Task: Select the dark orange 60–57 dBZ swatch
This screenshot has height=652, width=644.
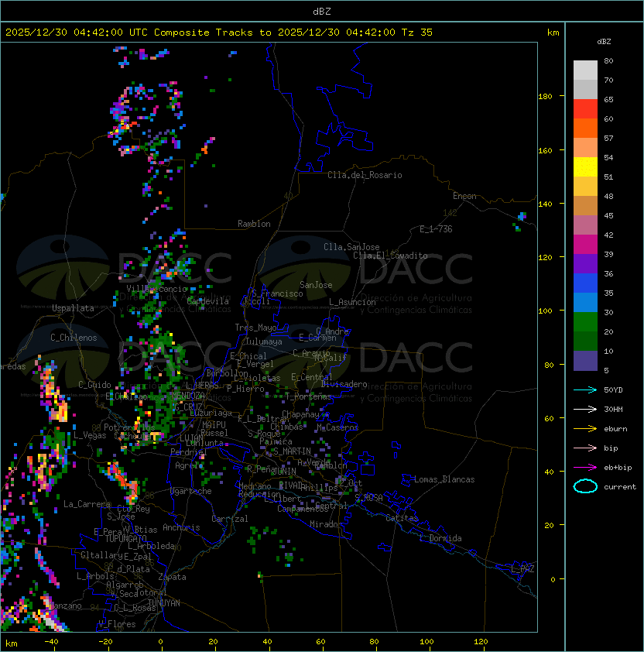Action: coord(585,128)
